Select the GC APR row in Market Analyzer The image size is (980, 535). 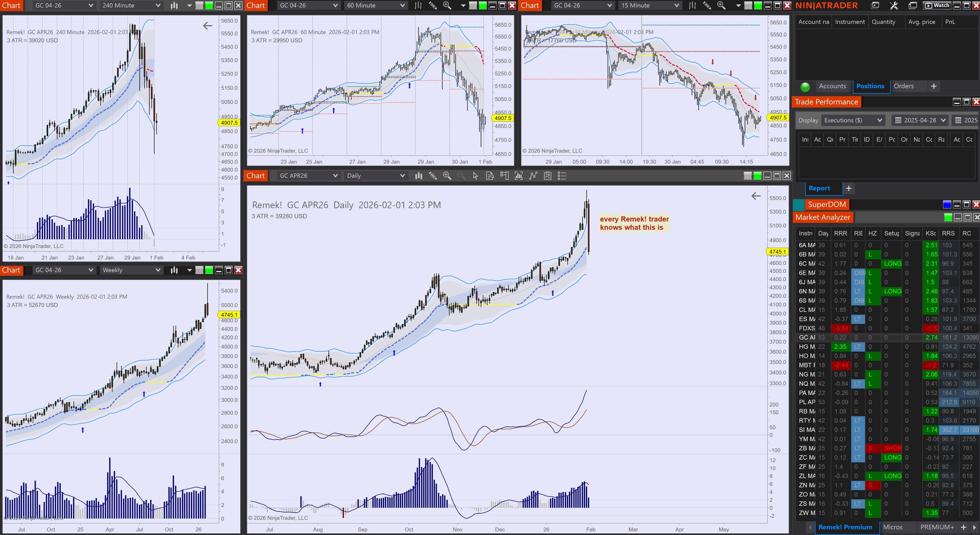point(807,337)
